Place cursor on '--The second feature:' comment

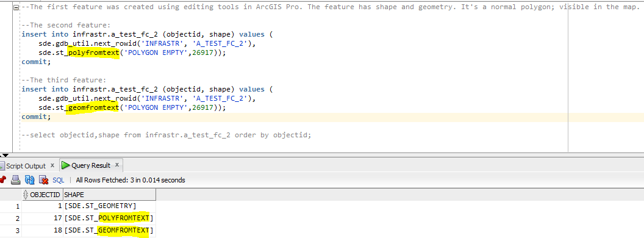(66, 25)
